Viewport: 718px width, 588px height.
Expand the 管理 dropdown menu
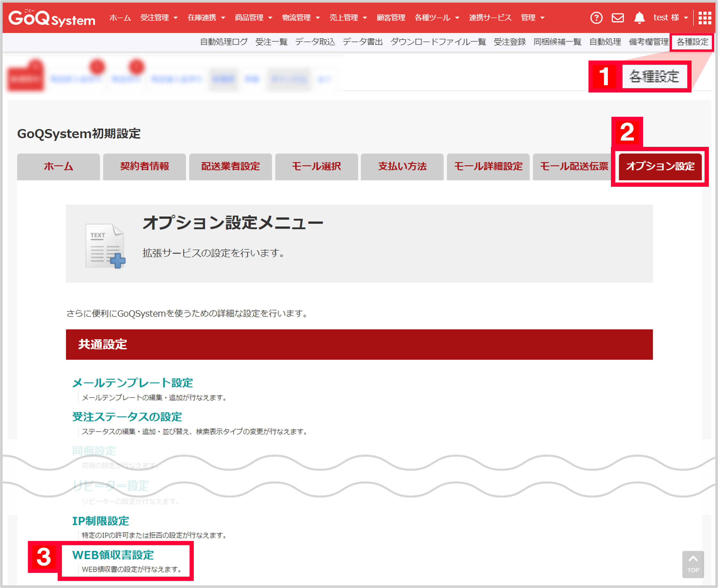tap(532, 17)
